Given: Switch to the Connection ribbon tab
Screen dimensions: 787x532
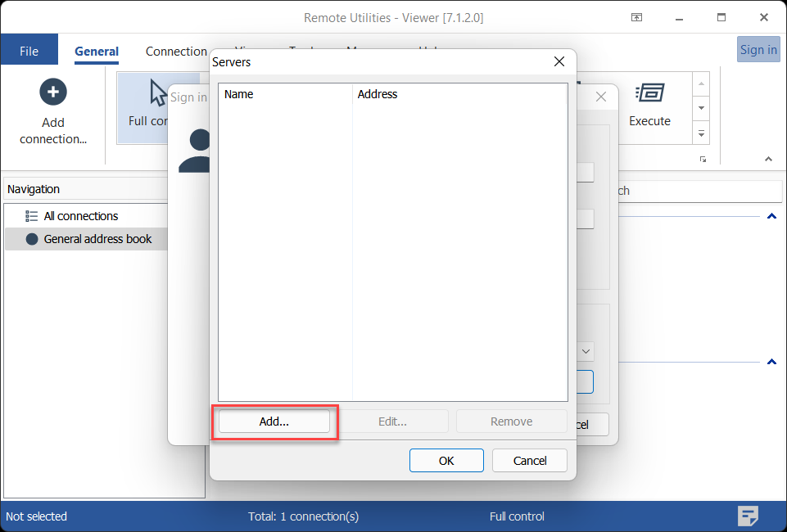Looking at the screenshot, I should point(176,51).
